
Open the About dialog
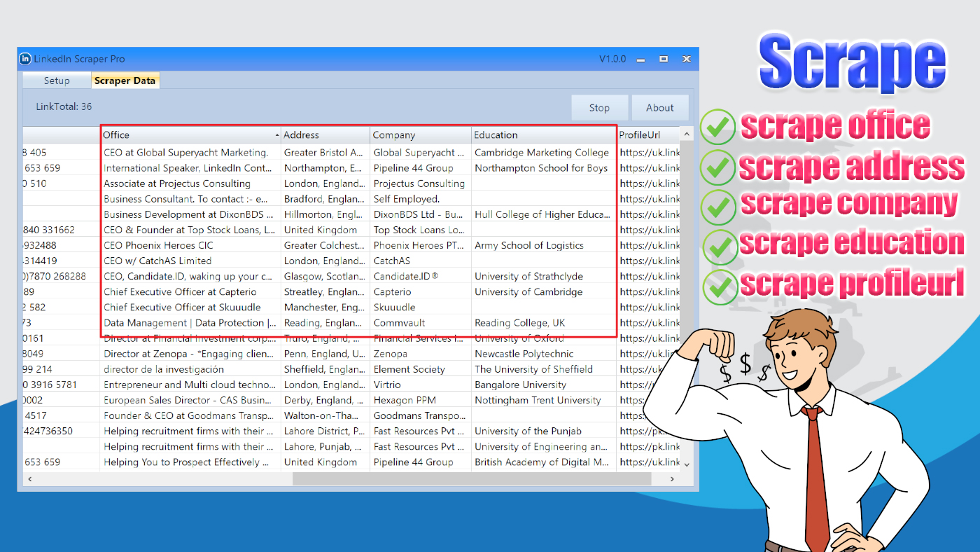coord(660,108)
